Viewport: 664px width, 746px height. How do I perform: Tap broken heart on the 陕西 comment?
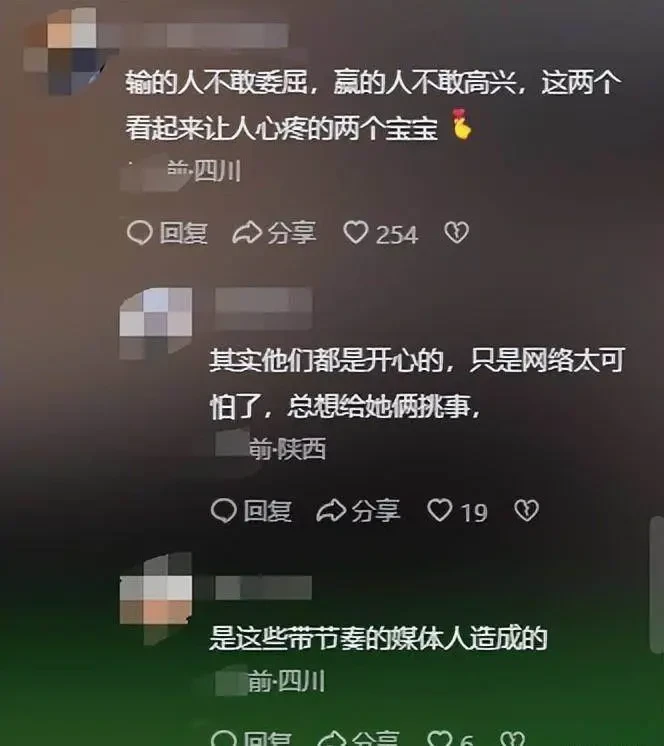(526, 510)
